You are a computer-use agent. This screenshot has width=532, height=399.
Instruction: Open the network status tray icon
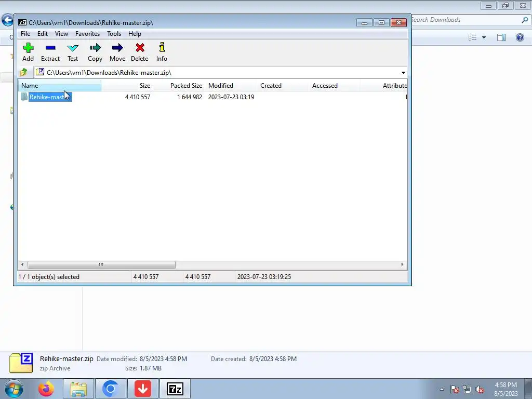[x=467, y=389]
